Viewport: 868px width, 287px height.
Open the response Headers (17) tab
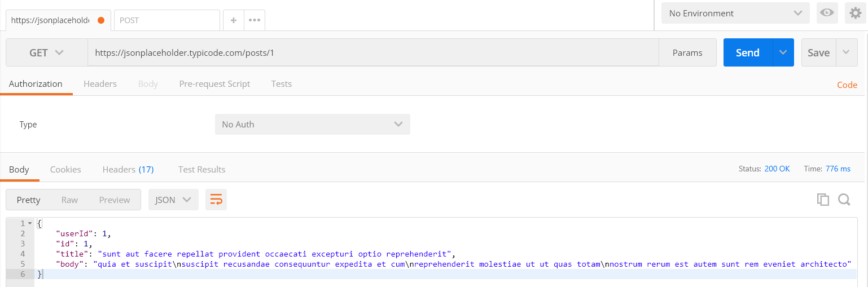pos(128,169)
